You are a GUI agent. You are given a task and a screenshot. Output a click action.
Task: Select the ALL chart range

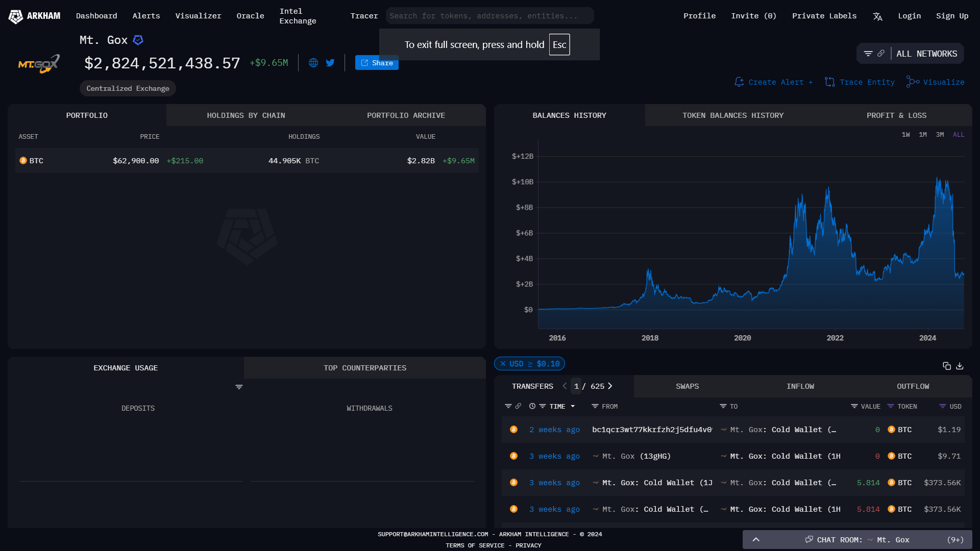(959, 135)
